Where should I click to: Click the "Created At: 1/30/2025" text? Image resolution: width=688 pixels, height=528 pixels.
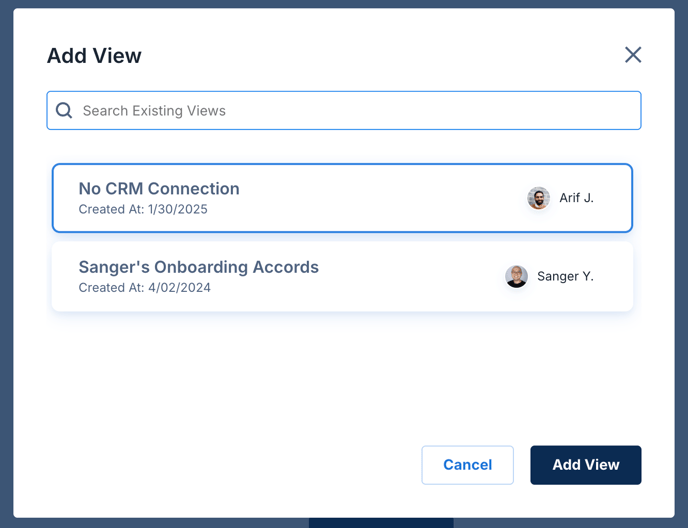coord(143,209)
